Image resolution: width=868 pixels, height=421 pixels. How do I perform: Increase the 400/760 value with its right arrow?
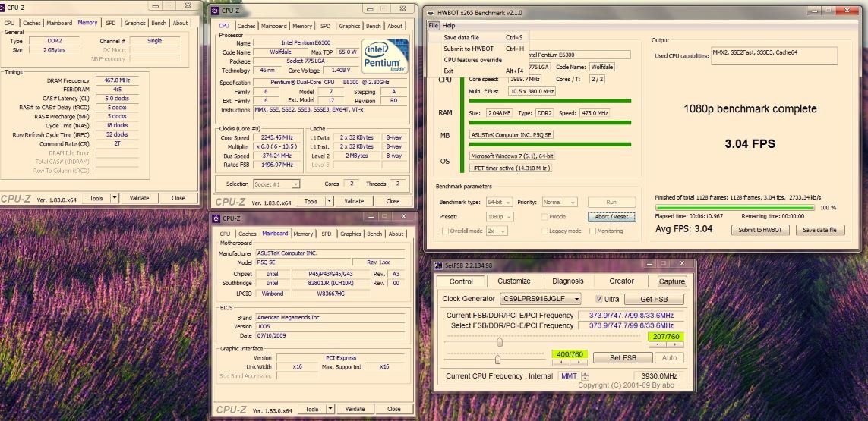click(x=579, y=363)
